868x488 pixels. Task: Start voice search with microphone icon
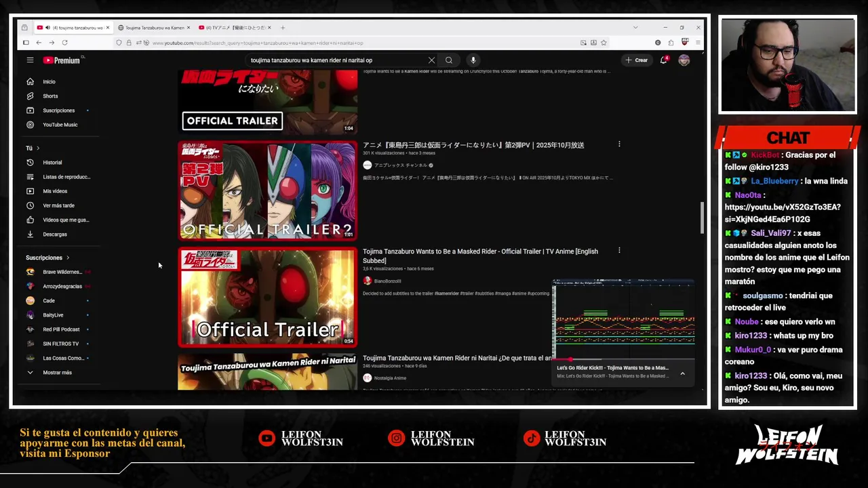pos(473,60)
